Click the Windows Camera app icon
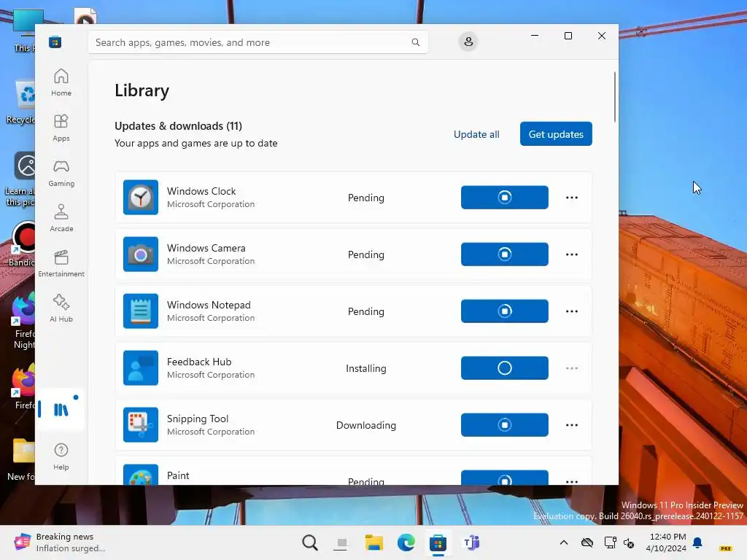This screenshot has width=747, height=560. [x=141, y=254]
